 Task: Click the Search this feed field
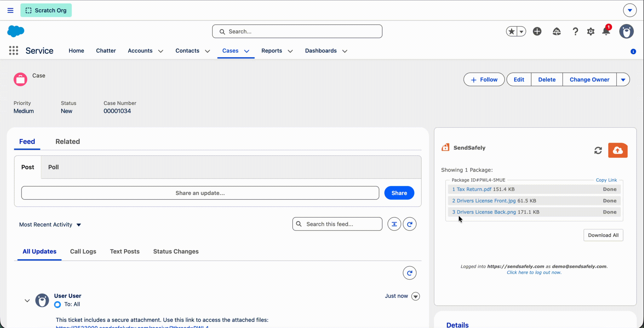[337, 224]
